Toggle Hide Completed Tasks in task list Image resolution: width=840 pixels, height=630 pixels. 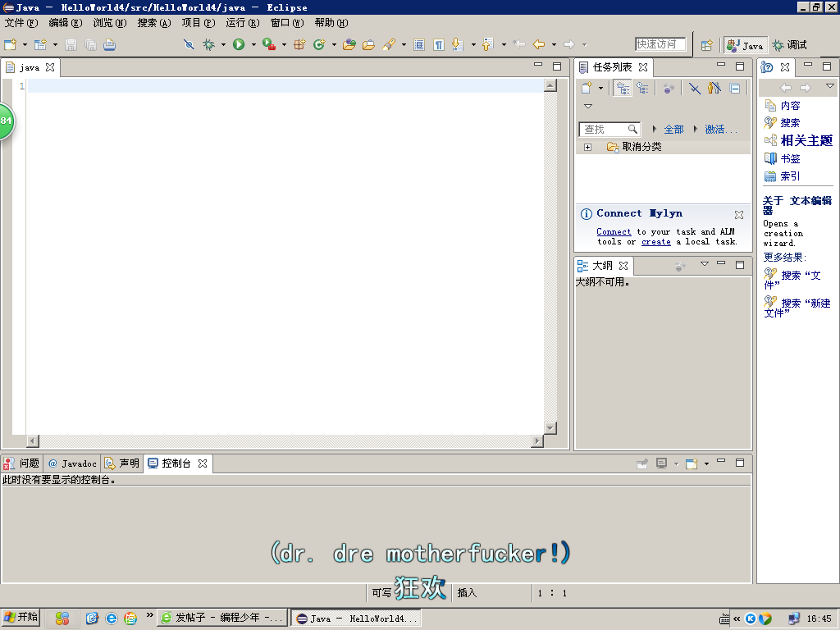click(x=694, y=89)
